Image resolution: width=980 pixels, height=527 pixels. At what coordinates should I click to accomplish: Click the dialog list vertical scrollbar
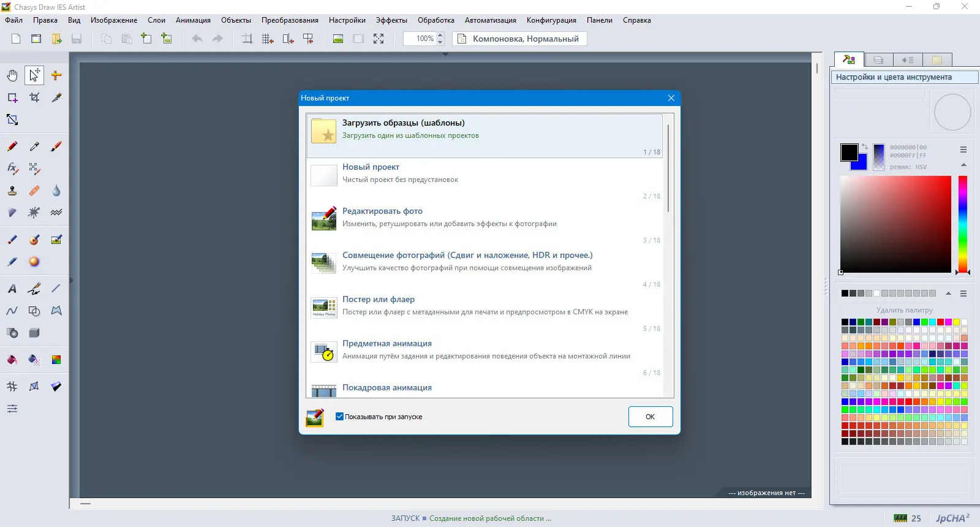click(x=668, y=169)
